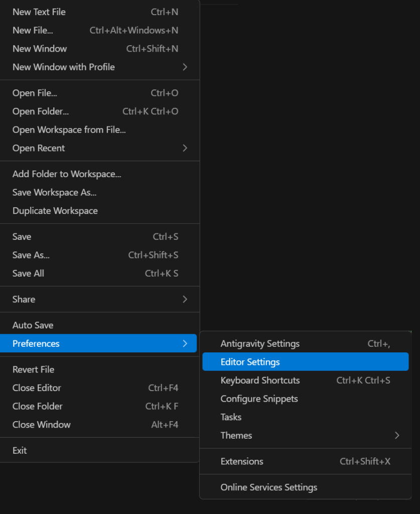Open the New Window option
The height and width of the screenshot is (514, 420).
click(x=40, y=49)
